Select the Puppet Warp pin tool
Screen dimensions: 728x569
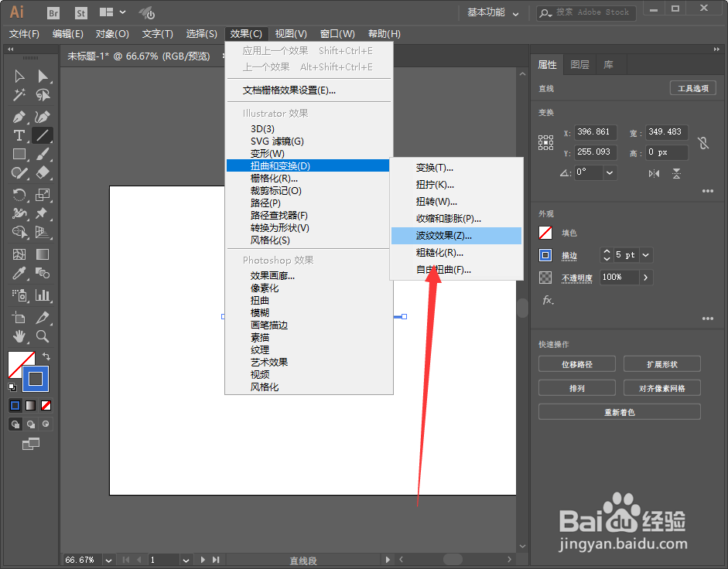coord(43,213)
